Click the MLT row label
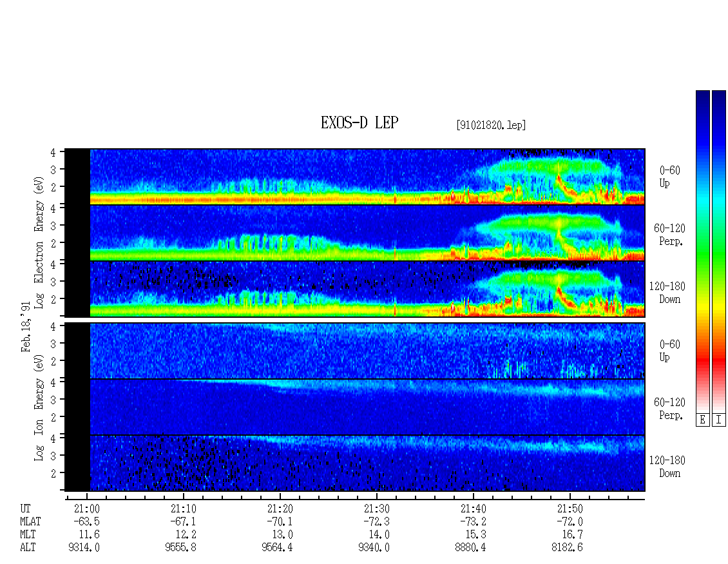 tap(28, 535)
